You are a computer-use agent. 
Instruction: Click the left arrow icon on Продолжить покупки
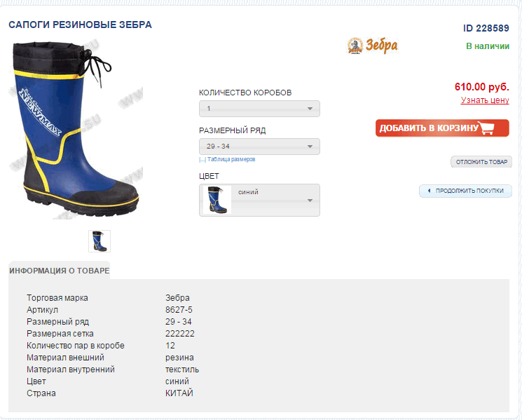428,191
